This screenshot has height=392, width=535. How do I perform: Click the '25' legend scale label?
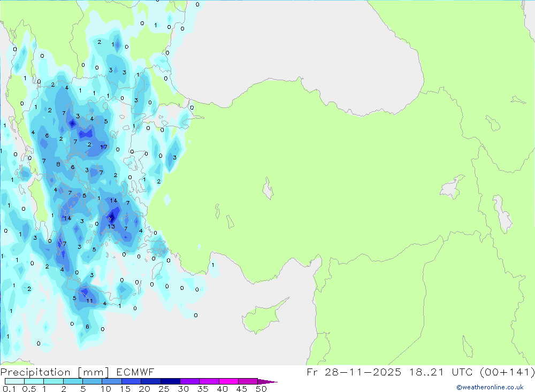tap(164, 389)
